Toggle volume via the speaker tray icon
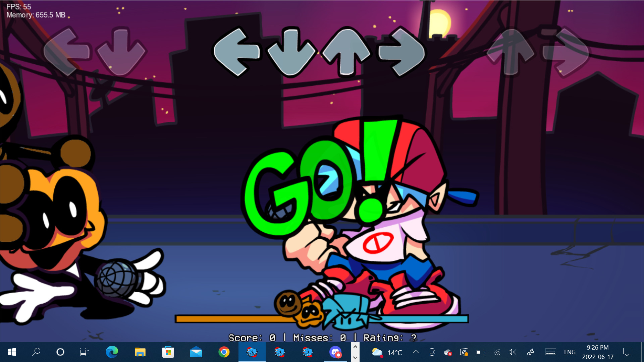Viewport: 644px width, 362px height. [x=512, y=352]
